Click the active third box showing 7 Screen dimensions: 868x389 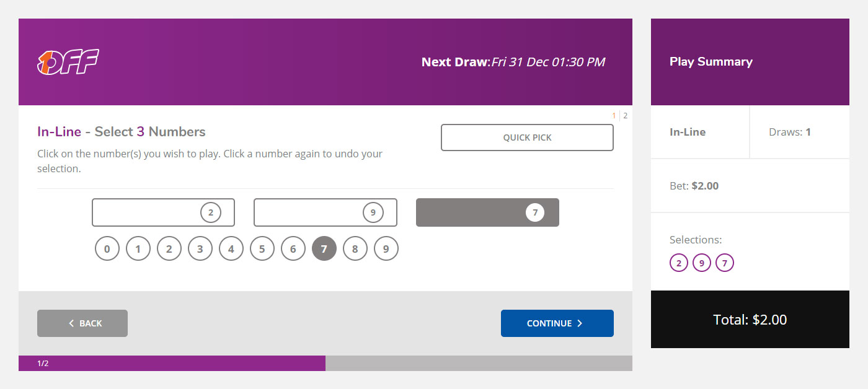click(x=487, y=212)
